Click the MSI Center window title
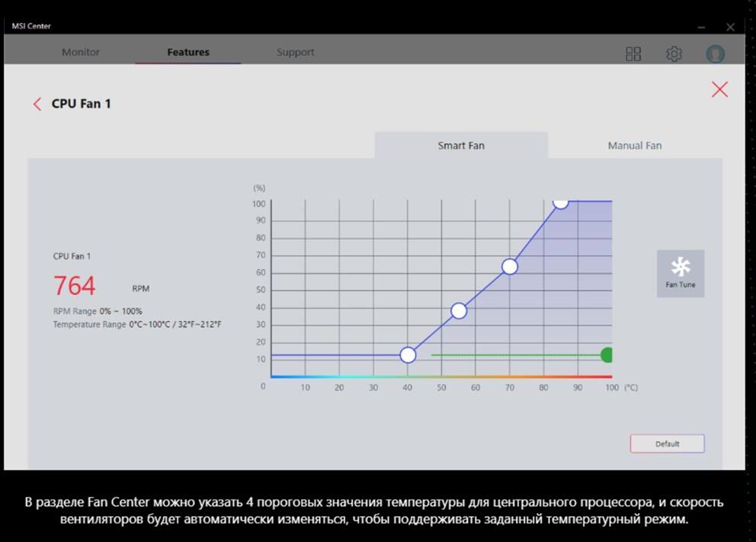This screenshot has height=542, width=756. point(30,26)
